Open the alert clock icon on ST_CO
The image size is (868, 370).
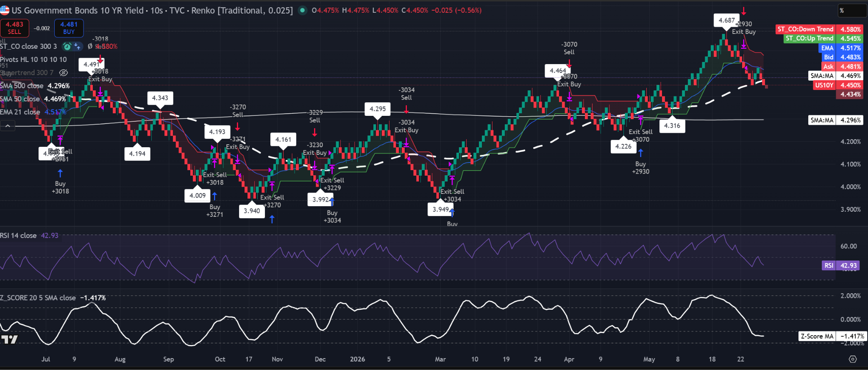pyautogui.click(x=67, y=46)
